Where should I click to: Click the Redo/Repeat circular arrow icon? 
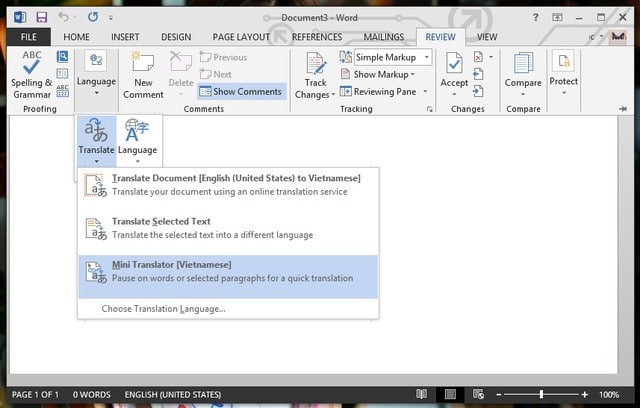click(93, 17)
